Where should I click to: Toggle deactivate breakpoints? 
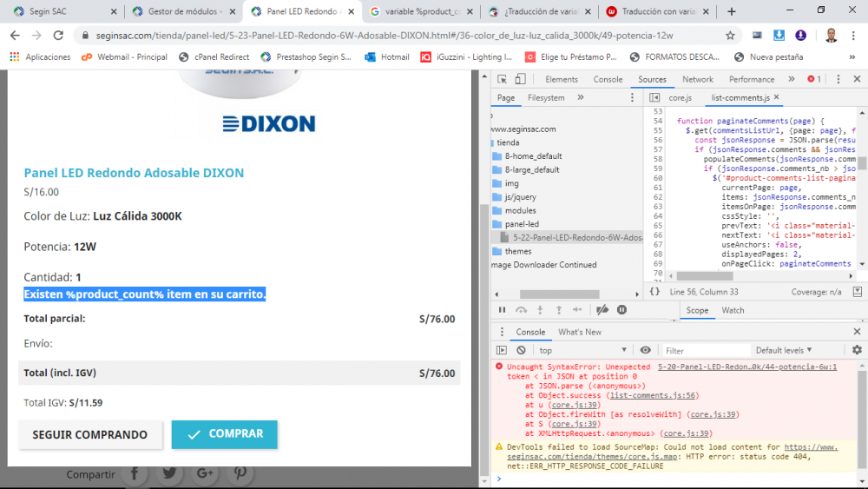pyautogui.click(x=602, y=310)
